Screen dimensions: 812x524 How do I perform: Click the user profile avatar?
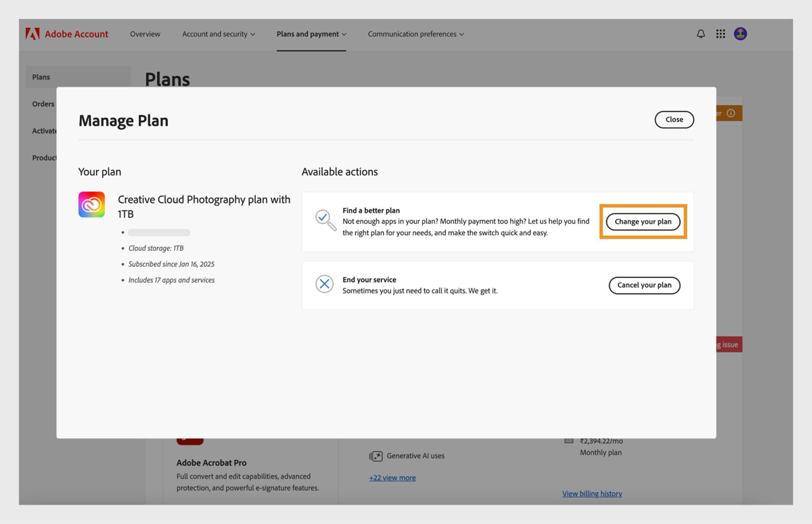740,34
